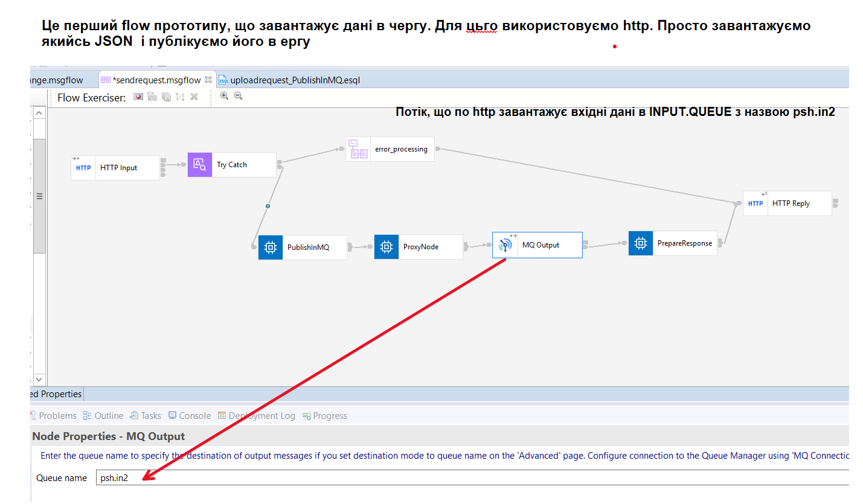The height and width of the screenshot is (504, 863).
Task: Open the Problems view tab
Action: [x=57, y=415]
